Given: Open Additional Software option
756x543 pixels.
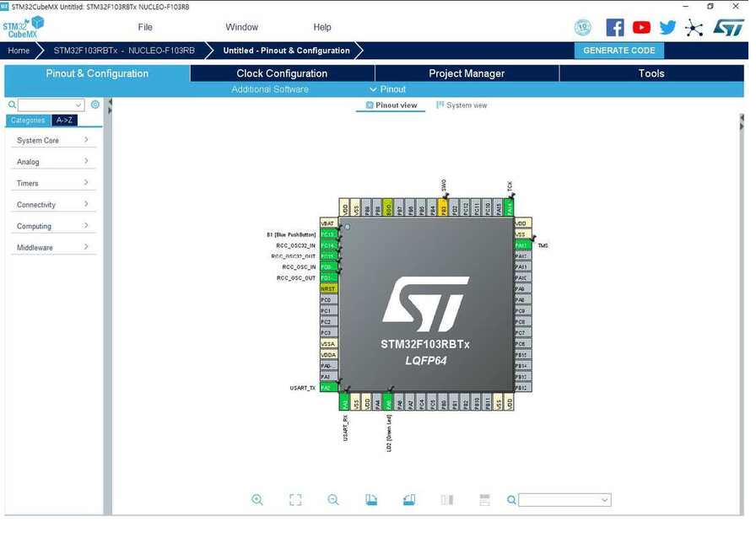Looking at the screenshot, I should pos(269,89).
